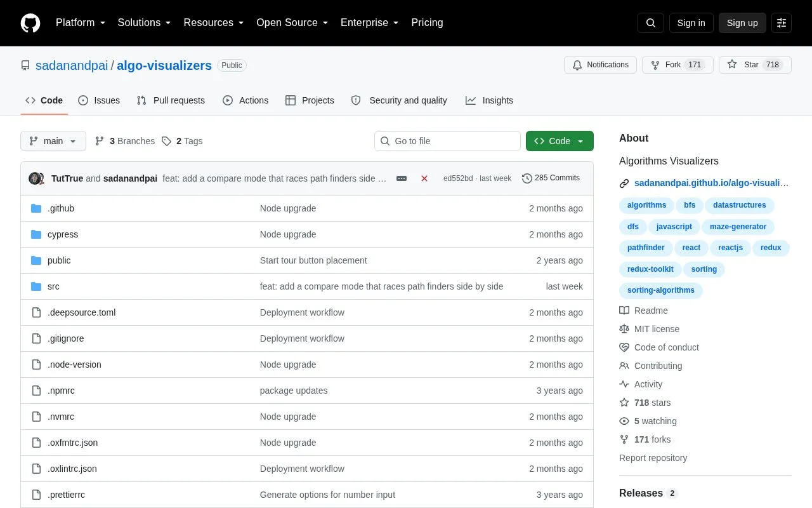Image resolution: width=812 pixels, height=508 pixels.
Task: Open the green Code dropdown button
Action: pos(560,141)
